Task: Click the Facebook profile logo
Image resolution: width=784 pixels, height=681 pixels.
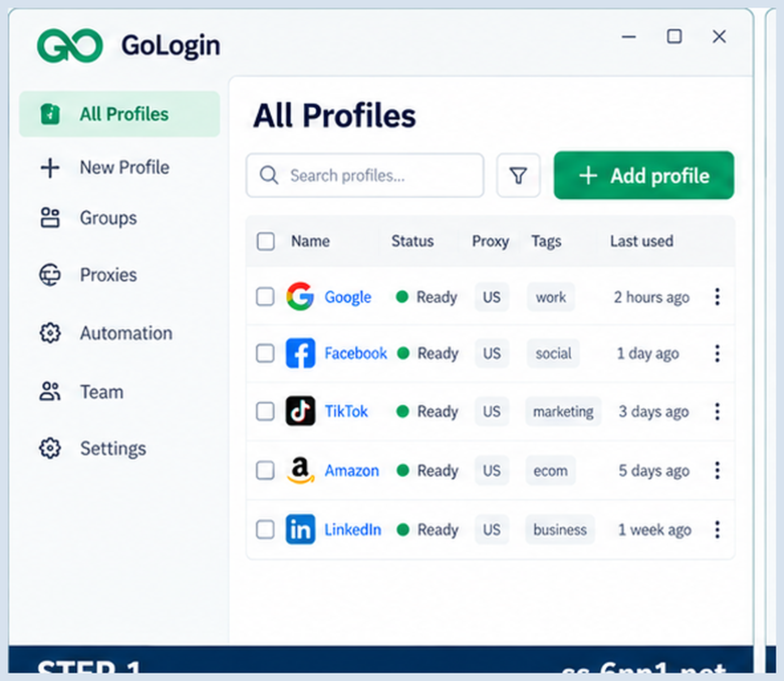Action: (300, 353)
